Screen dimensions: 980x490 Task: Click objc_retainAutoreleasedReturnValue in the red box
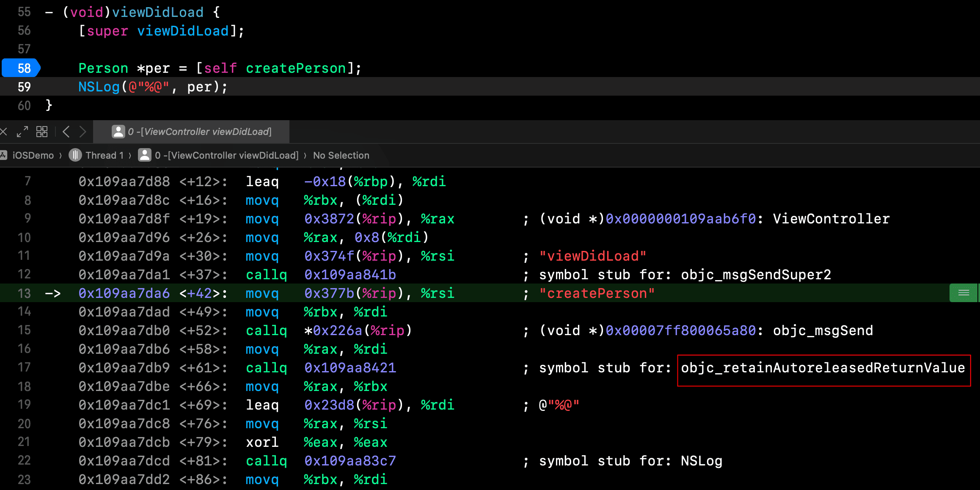click(x=823, y=368)
